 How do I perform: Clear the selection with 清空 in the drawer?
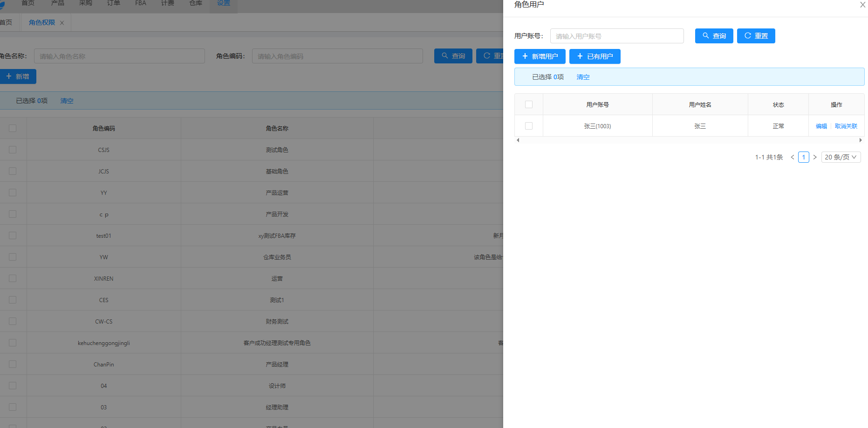pyautogui.click(x=583, y=77)
